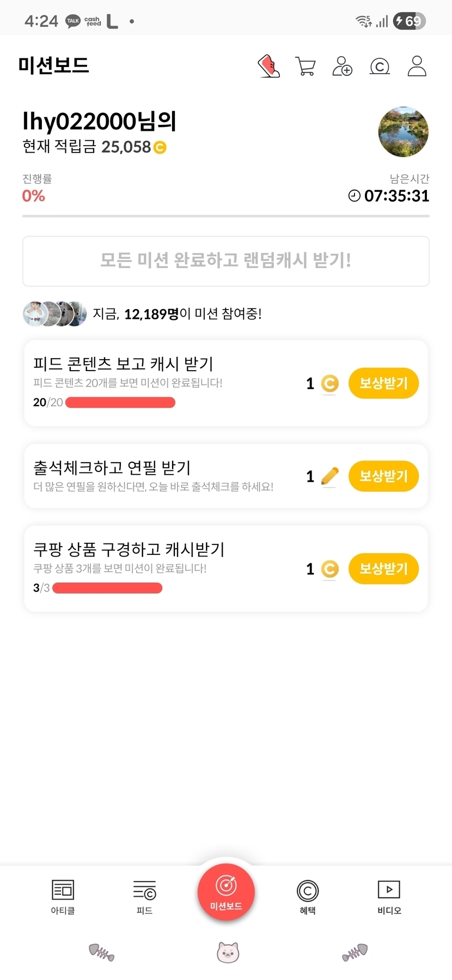452x980 pixels.
Task: Open the profile person icon
Action: (x=417, y=66)
